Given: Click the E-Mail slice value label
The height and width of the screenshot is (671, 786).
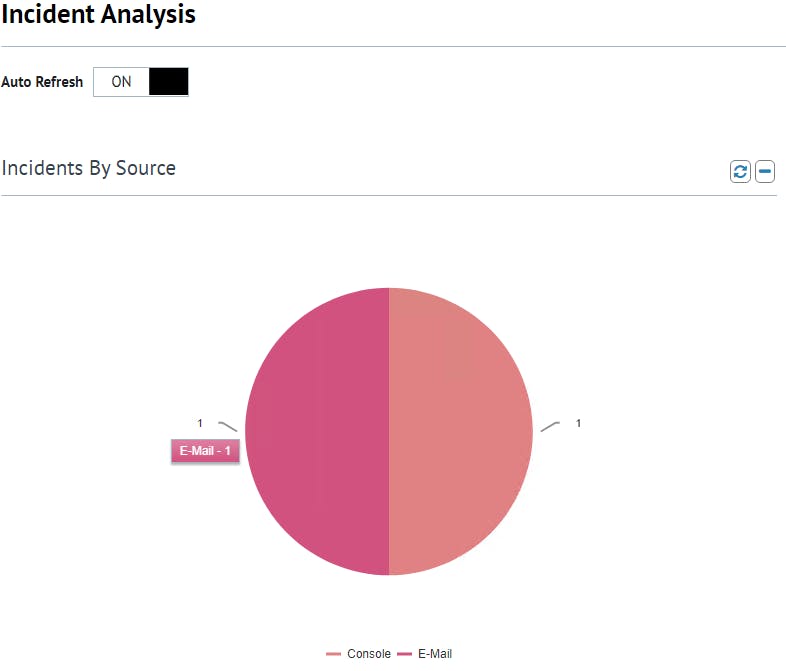Looking at the screenshot, I should coord(200,424).
